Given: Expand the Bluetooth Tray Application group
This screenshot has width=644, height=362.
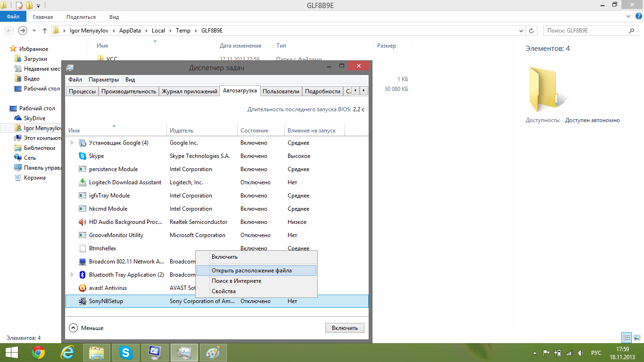Looking at the screenshot, I should (x=72, y=275).
